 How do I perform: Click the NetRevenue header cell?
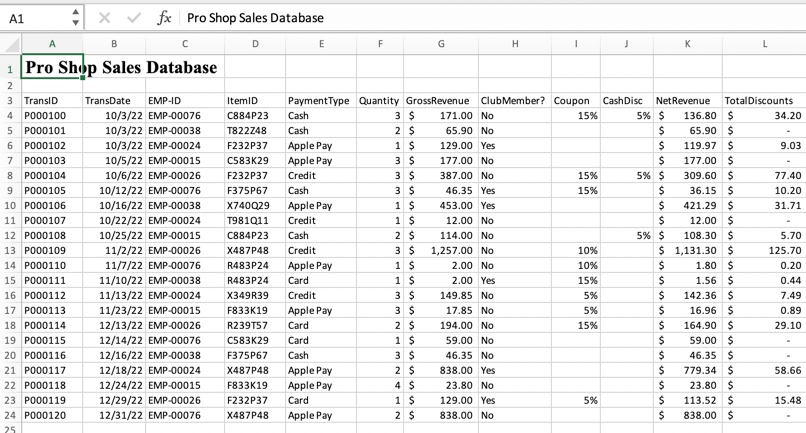click(x=688, y=101)
